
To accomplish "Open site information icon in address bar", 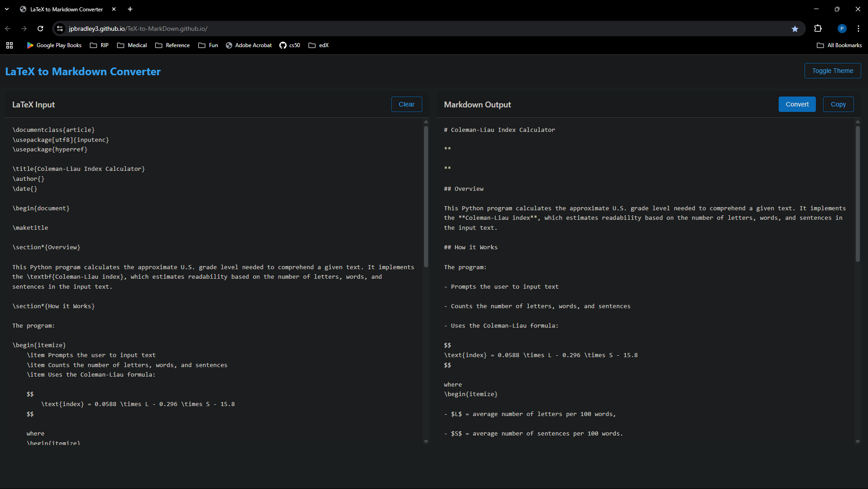I will click(60, 29).
